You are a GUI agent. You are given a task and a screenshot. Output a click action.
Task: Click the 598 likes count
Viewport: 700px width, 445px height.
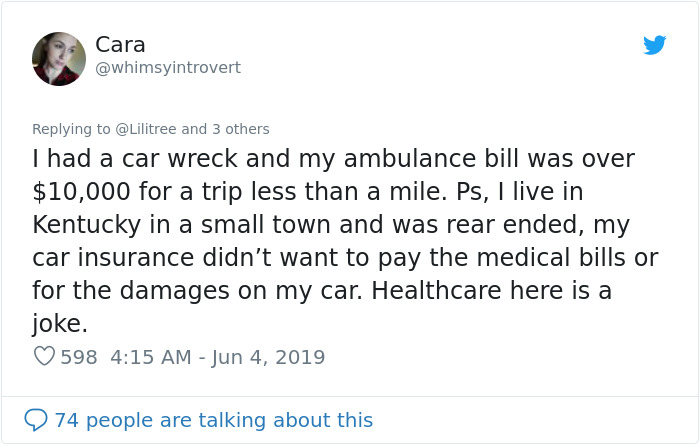[79, 357]
